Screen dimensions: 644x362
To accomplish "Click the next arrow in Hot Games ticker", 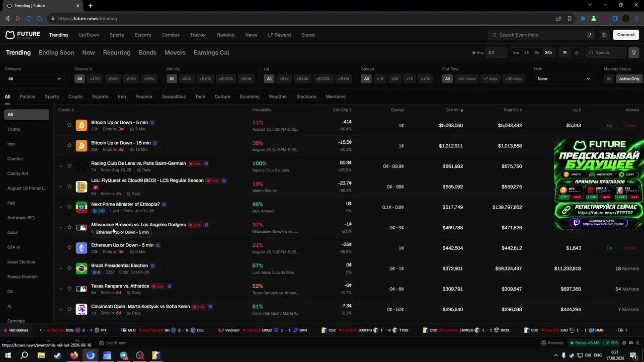I will click(626, 330).
